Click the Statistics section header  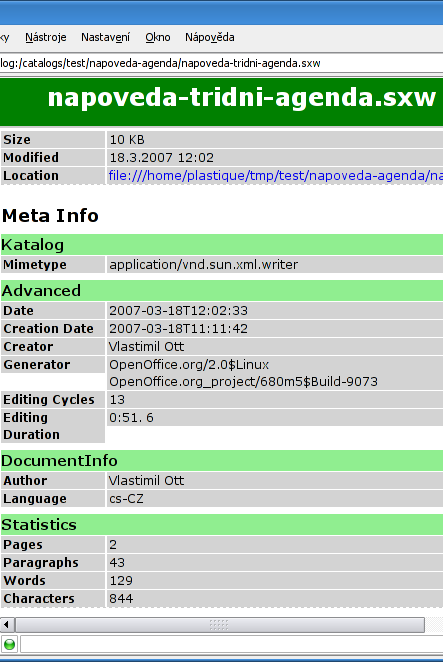coord(221,525)
